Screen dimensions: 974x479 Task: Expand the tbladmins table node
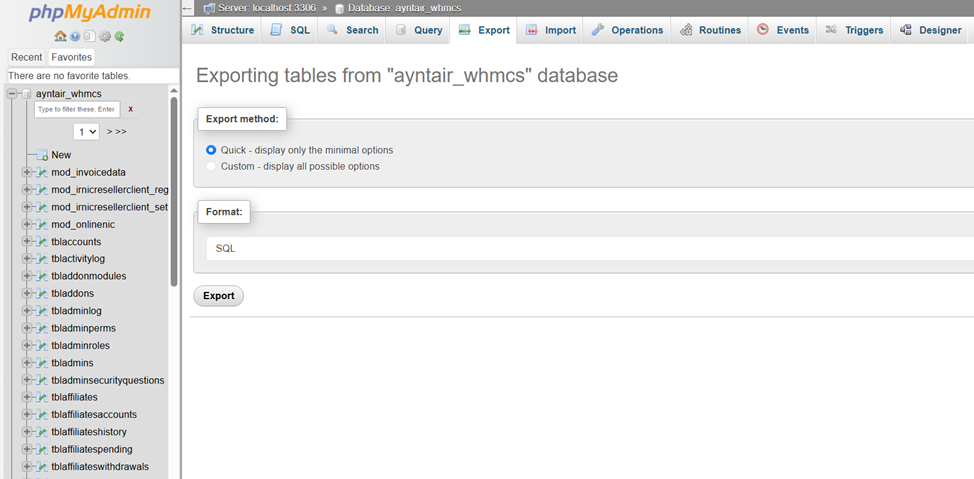tap(27, 363)
